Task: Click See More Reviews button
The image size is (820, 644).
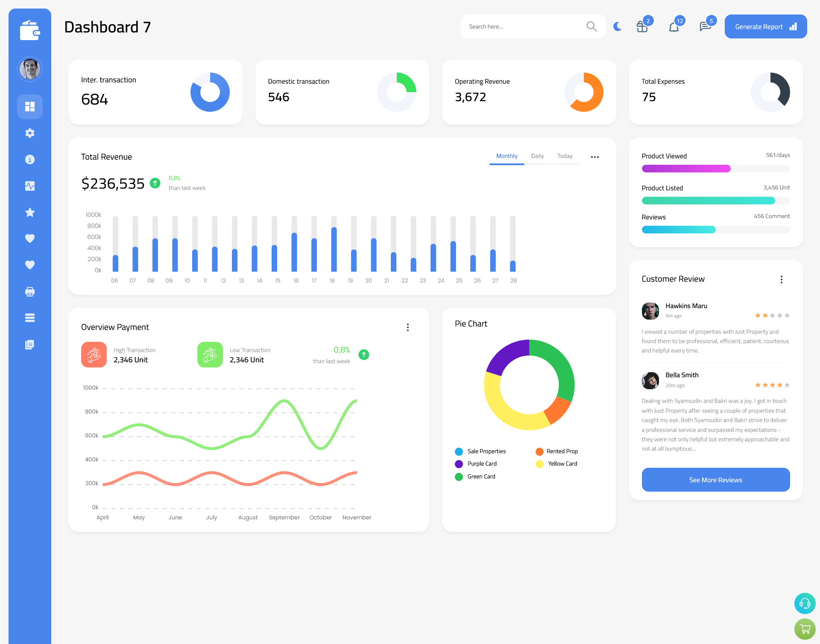Action: tap(715, 480)
